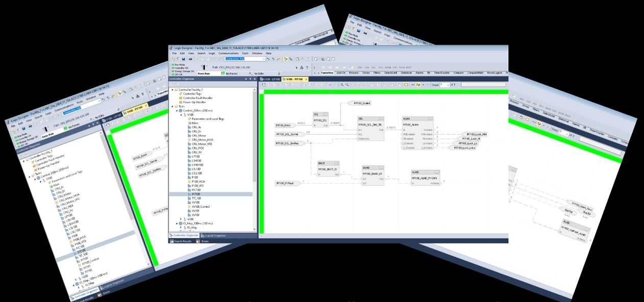Select Power-Up Handler in the tree
This screenshot has height=302, width=644.
pyautogui.click(x=193, y=102)
